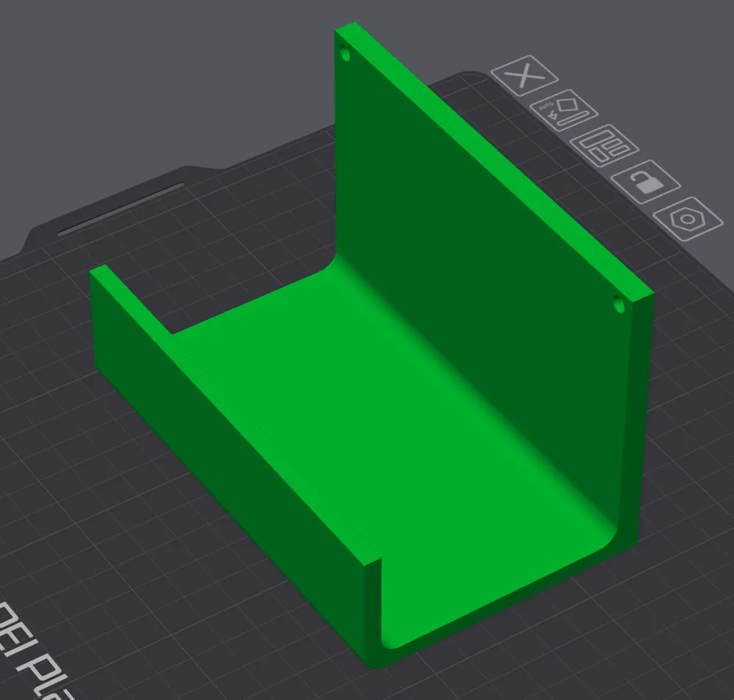The image size is (734, 700).
Task: Click empty gray background above the plate
Action: (x=183, y=73)
